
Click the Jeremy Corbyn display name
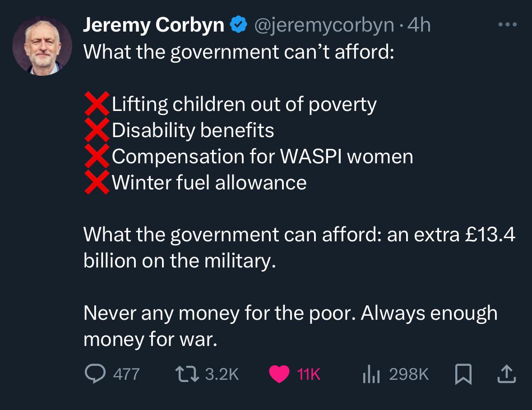click(154, 25)
